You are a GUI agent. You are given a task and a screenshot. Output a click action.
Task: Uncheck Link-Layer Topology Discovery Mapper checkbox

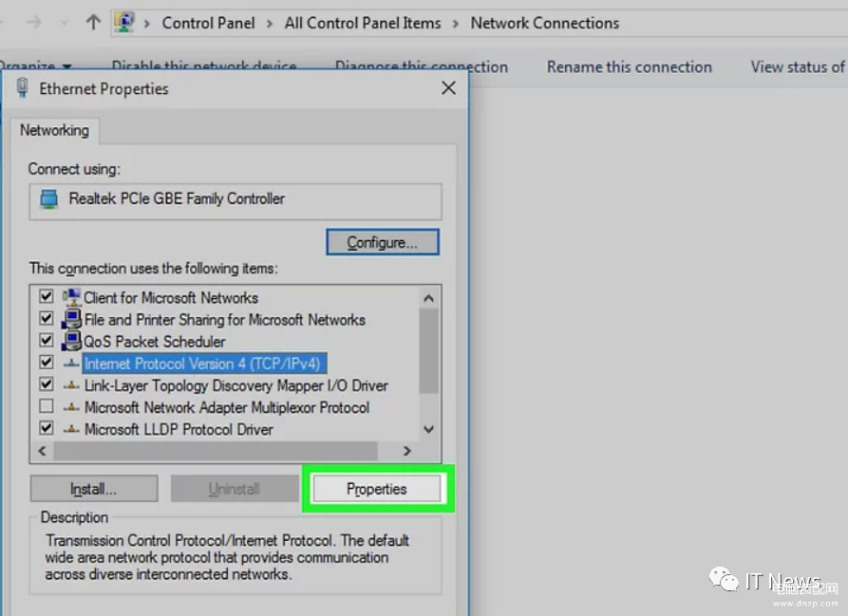pyautogui.click(x=47, y=384)
